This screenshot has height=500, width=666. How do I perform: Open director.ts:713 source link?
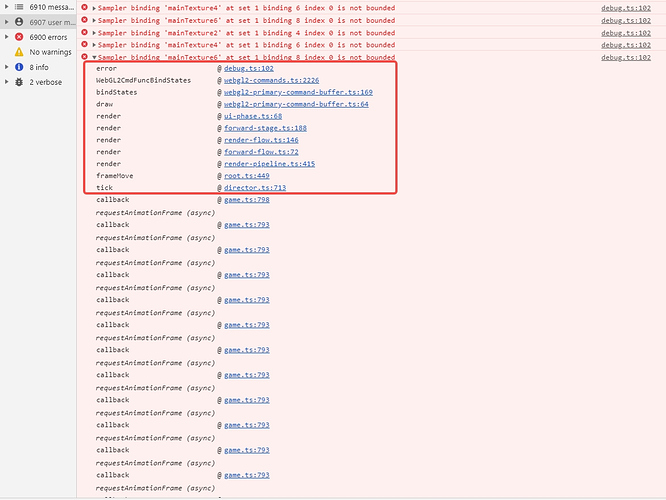click(x=255, y=187)
